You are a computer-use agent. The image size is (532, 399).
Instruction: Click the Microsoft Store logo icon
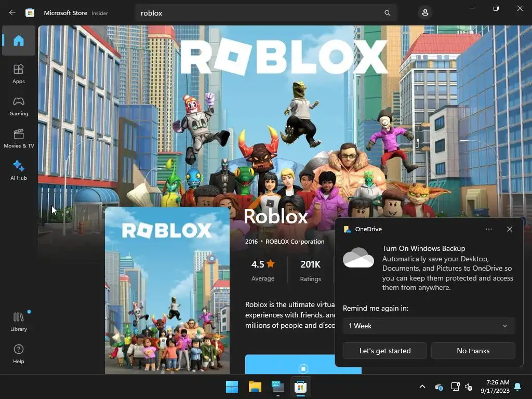coord(30,13)
